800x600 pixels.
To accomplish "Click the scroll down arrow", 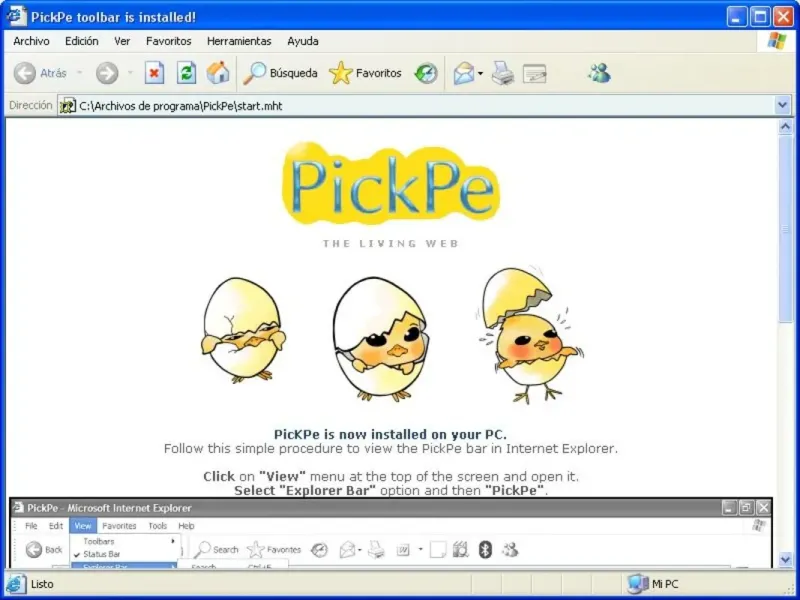I will 785,560.
